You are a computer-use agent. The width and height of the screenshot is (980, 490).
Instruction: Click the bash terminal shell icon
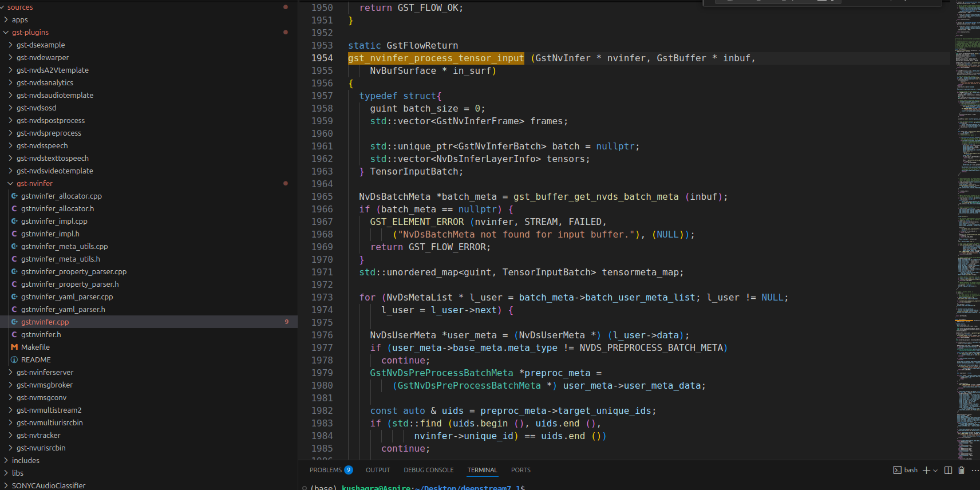point(897,470)
